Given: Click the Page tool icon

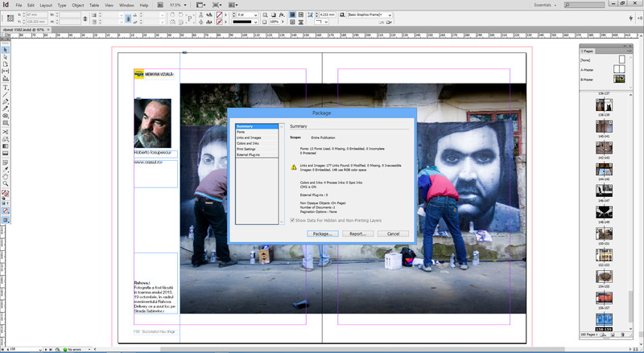Looking at the screenshot, I should (5, 64).
